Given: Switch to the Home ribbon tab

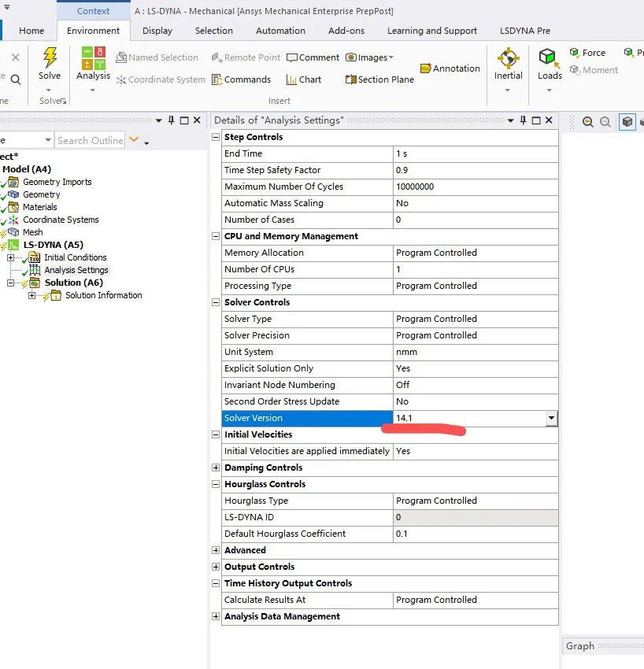Looking at the screenshot, I should click(31, 31).
